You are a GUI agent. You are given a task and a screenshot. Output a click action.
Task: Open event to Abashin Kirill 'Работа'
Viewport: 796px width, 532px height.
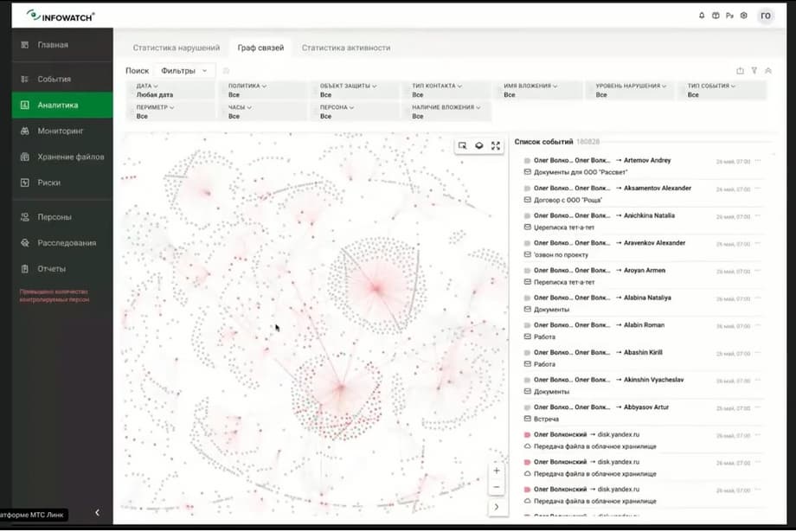(x=642, y=358)
